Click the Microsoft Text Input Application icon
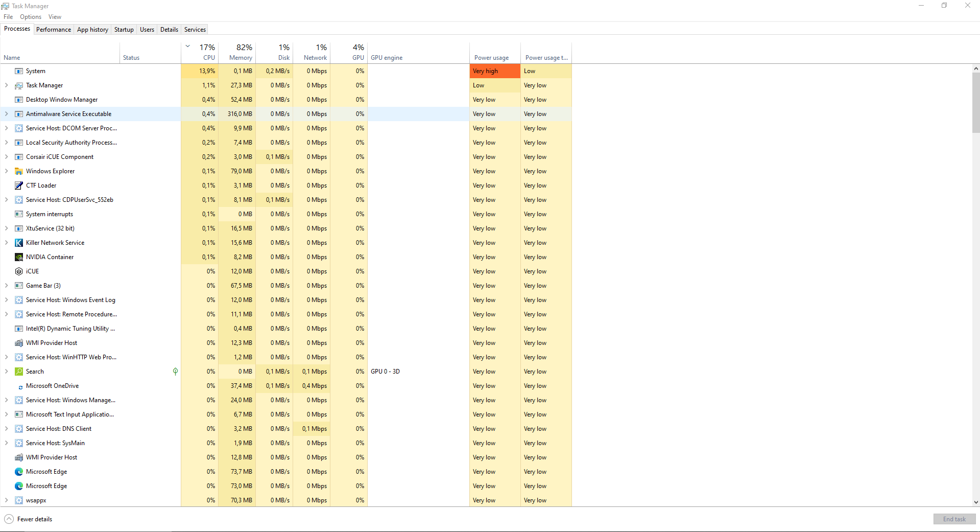The width and height of the screenshot is (980, 532). pos(19,414)
